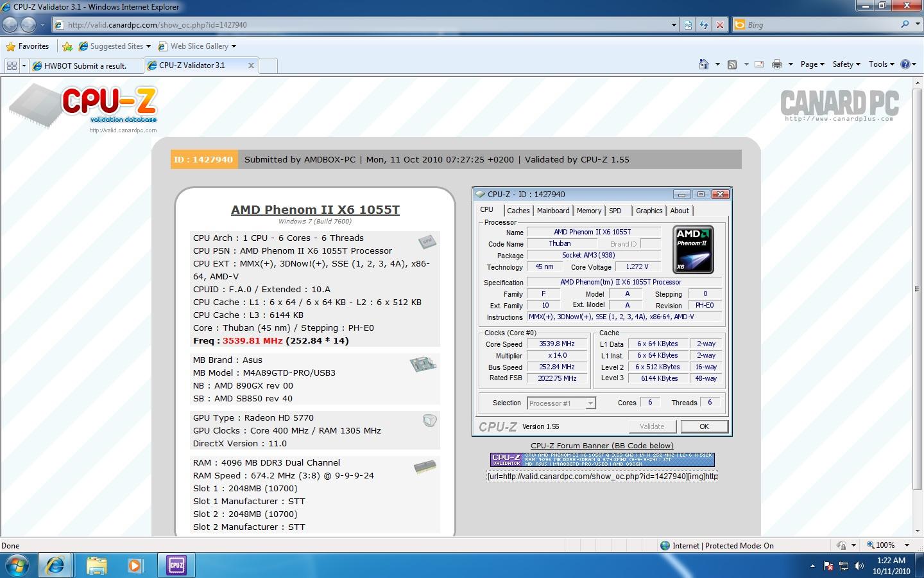Close the CPU-Z Validator 3.1 tab

click(x=251, y=66)
